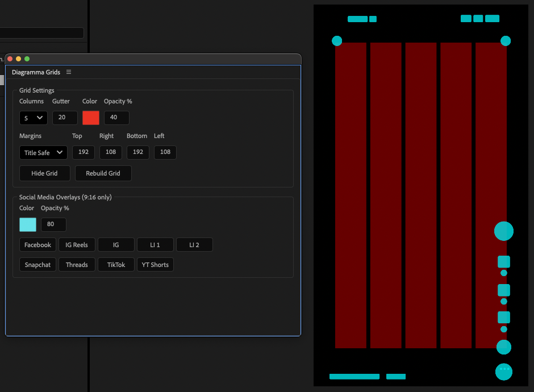Image resolution: width=534 pixels, height=392 pixels.
Task: Enable the Snapchat overlay
Action: [37, 264]
